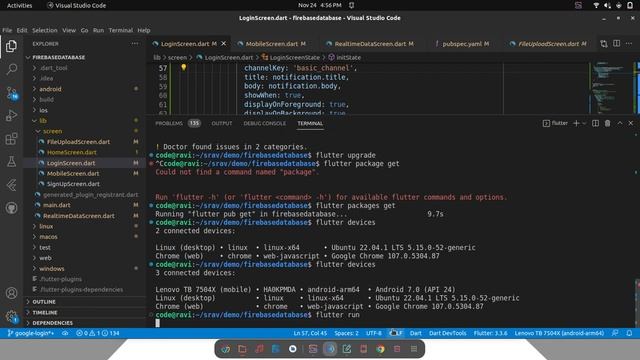Open FileUploadScreen.dart in explorer
This screenshot has height=360, width=640.
coord(78,142)
